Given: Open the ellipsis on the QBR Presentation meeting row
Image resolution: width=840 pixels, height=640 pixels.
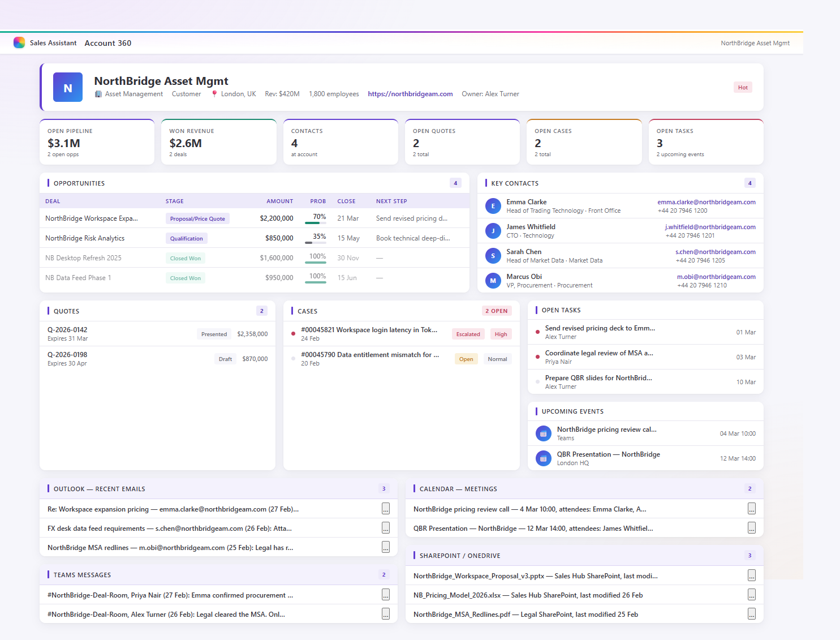Looking at the screenshot, I should 752,528.
